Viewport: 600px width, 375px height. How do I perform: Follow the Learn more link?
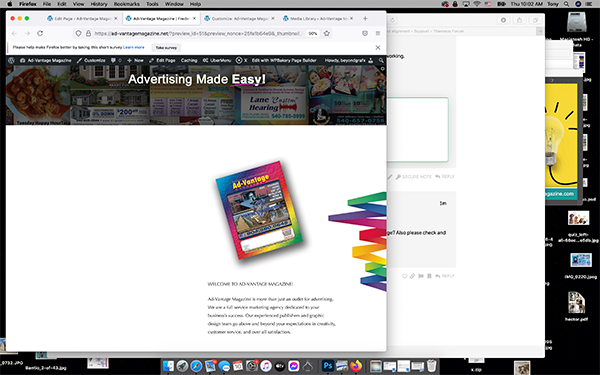[x=134, y=47]
